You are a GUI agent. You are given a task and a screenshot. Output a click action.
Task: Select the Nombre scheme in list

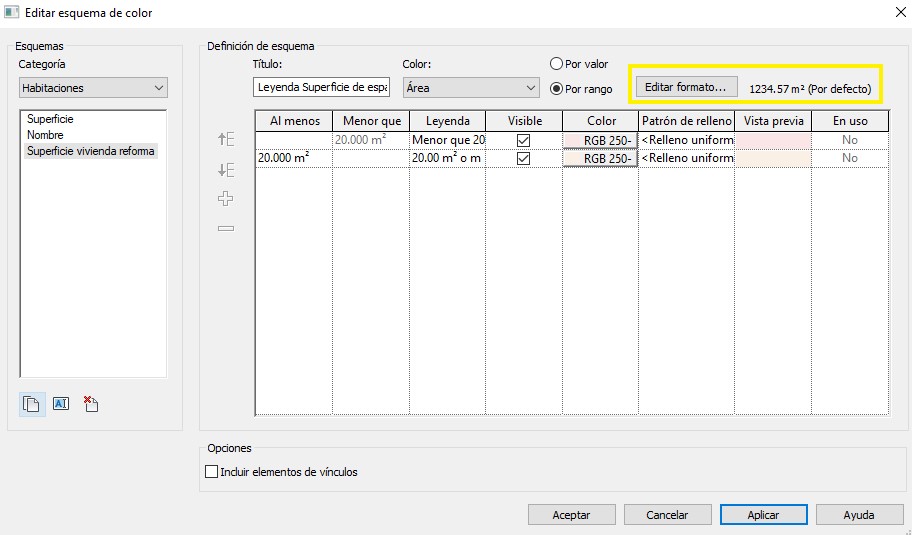coord(45,135)
